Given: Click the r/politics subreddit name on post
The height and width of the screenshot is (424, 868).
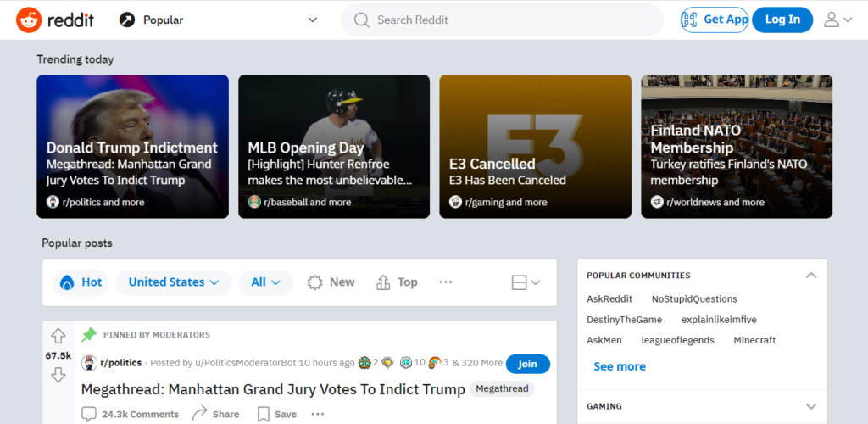Looking at the screenshot, I should (120, 363).
